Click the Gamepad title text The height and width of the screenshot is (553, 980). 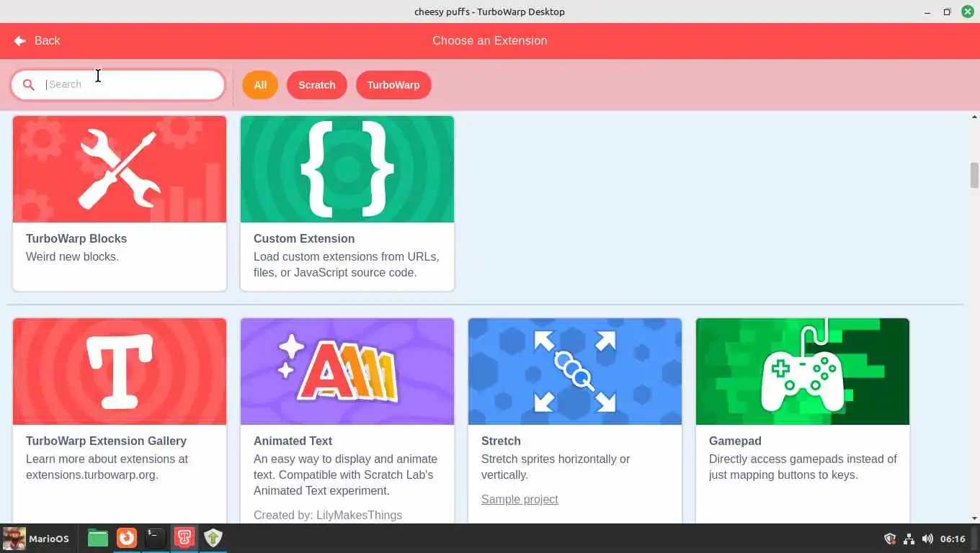coord(735,441)
